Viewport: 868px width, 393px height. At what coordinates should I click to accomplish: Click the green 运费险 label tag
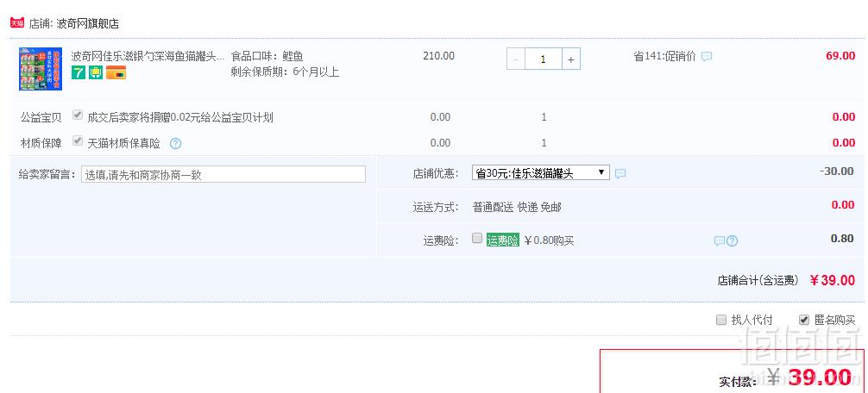(x=503, y=240)
